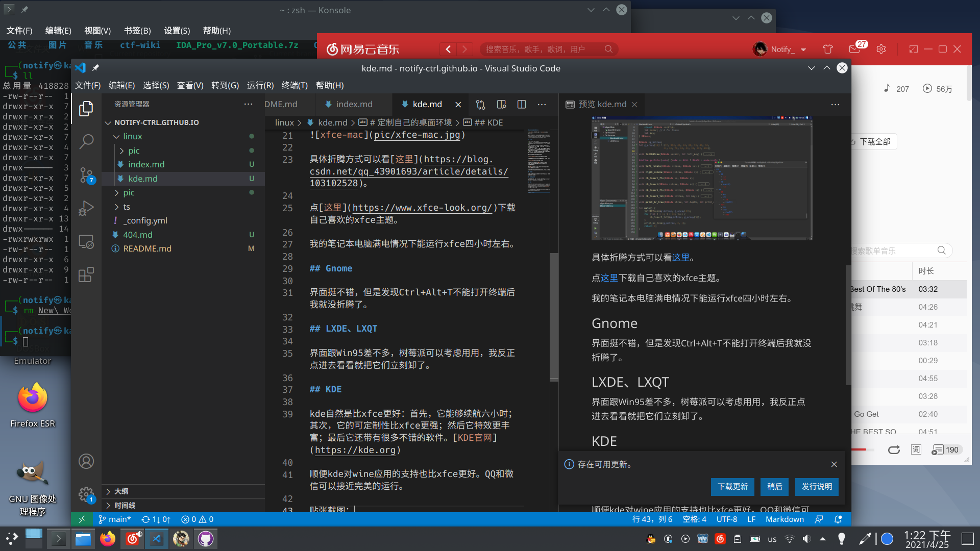Click GitHub Desktop icon in taskbar
This screenshot has height=551, width=980.
pos(205,539)
